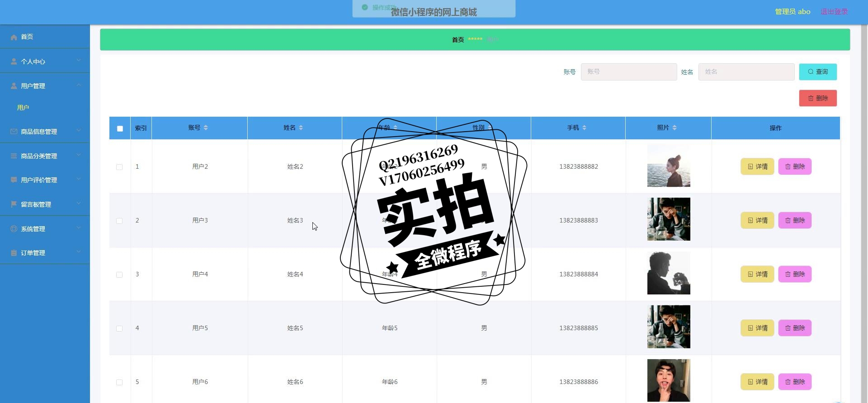
Task: Expand 个人中心 menu chevron
Action: pyautogui.click(x=79, y=60)
